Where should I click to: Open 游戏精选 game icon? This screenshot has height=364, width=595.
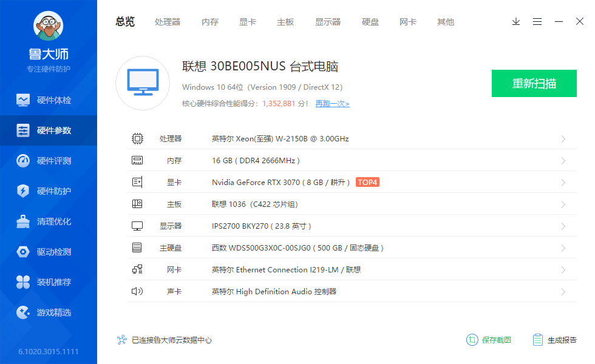coord(23,312)
